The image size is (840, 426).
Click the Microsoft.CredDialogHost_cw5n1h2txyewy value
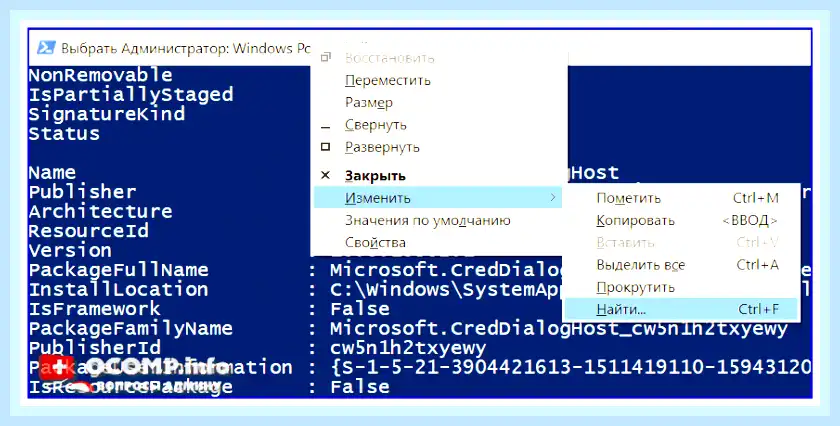pyautogui.click(x=559, y=328)
